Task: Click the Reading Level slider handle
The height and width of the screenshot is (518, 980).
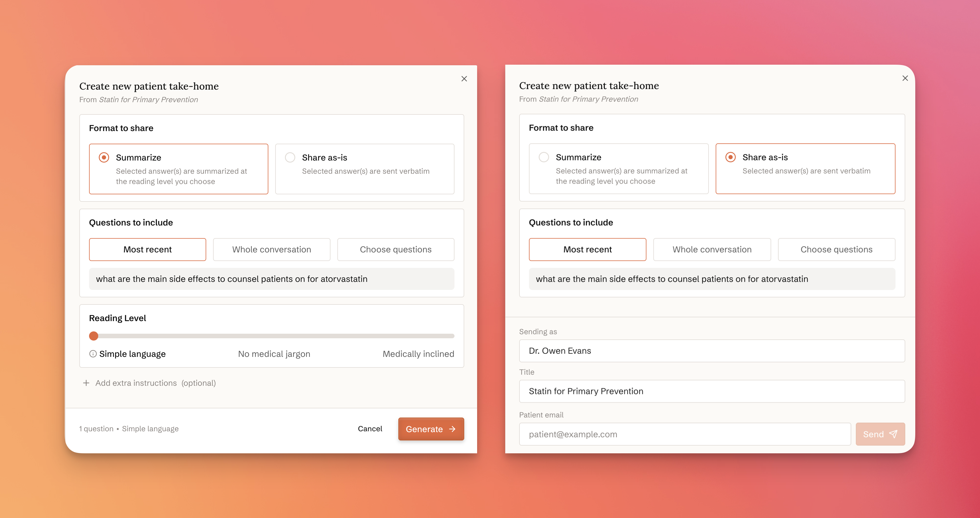Action: tap(94, 336)
